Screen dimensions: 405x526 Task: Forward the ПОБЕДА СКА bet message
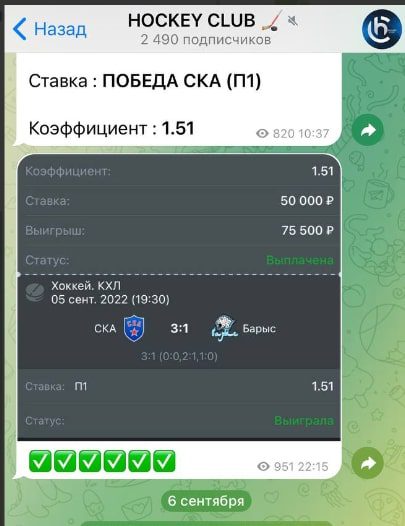[x=368, y=130]
